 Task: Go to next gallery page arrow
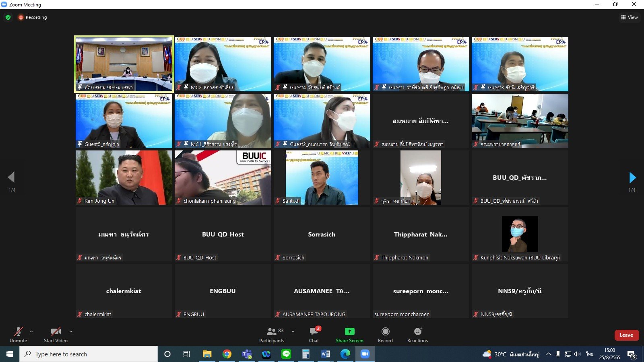point(632,177)
